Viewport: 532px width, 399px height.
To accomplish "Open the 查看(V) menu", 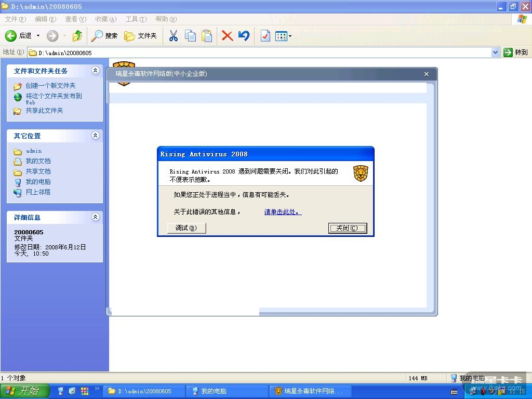I will point(76,19).
